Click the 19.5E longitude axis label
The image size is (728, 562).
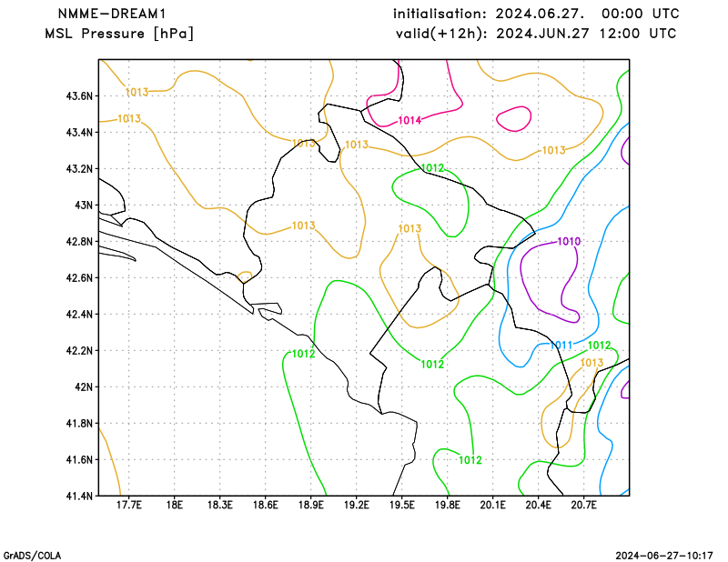click(401, 505)
